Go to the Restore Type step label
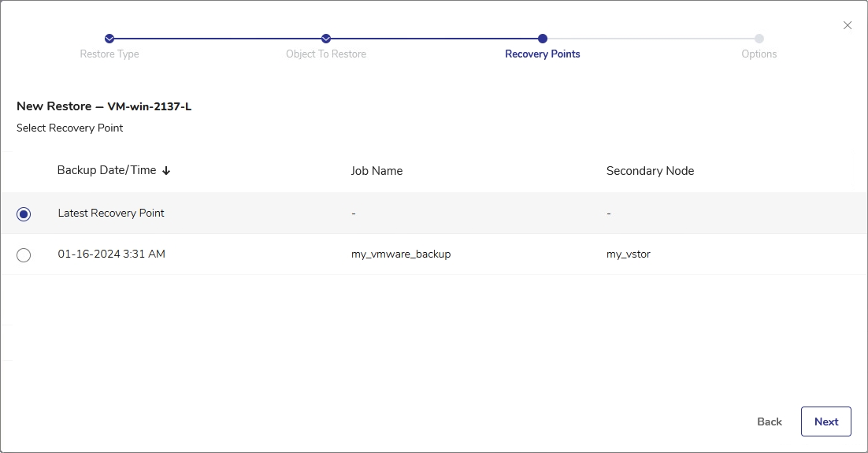 tap(109, 54)
